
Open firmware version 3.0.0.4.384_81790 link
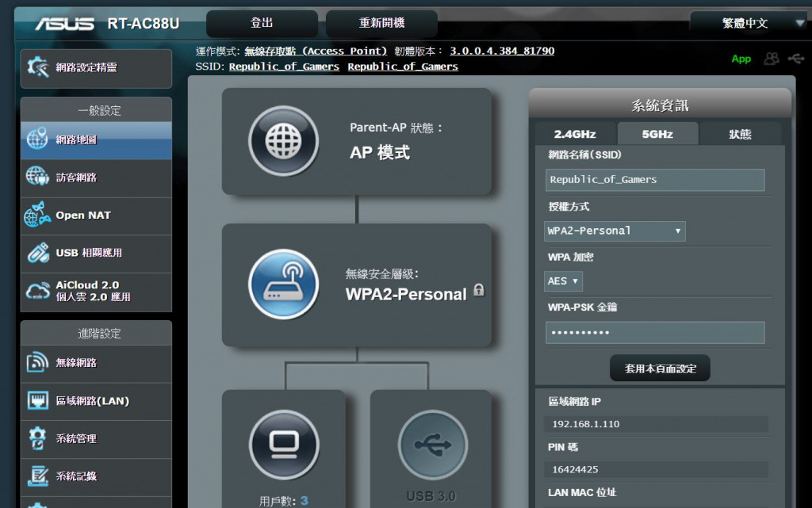[502, 51]
